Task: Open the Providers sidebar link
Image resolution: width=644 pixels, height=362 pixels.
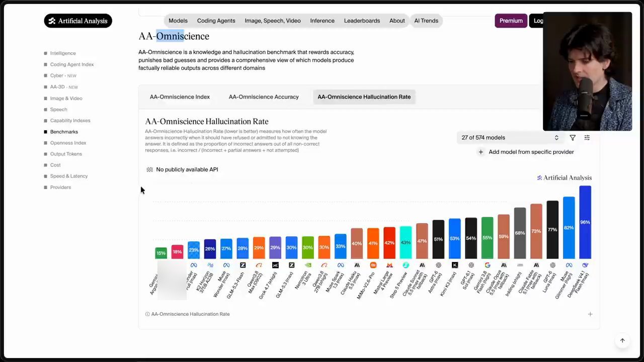Action: tap(60, 188)
